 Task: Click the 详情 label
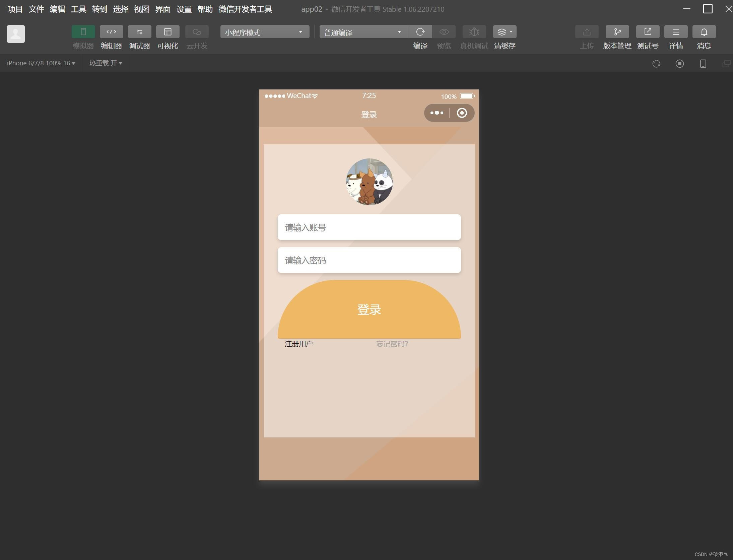pyautogui.click(x=676, y=46)
